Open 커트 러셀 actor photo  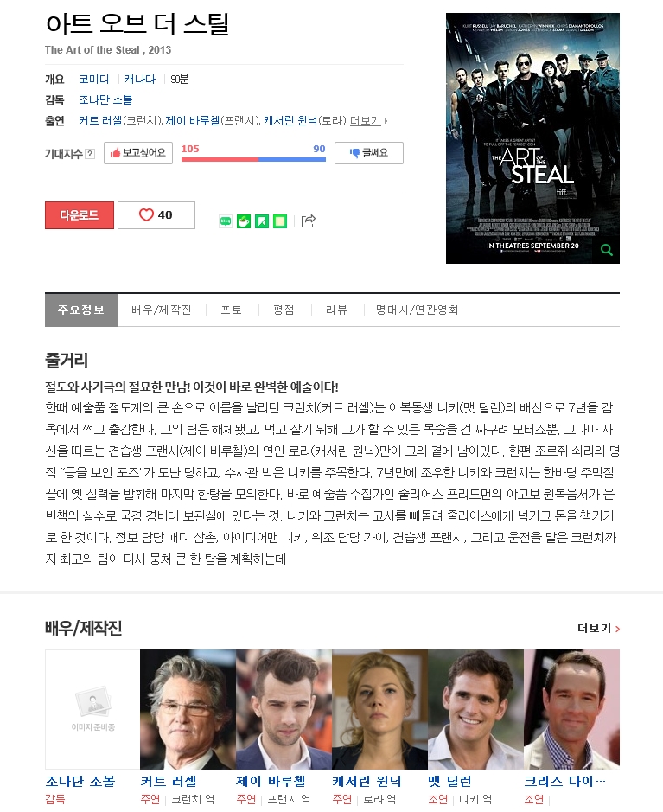point(188,709)
